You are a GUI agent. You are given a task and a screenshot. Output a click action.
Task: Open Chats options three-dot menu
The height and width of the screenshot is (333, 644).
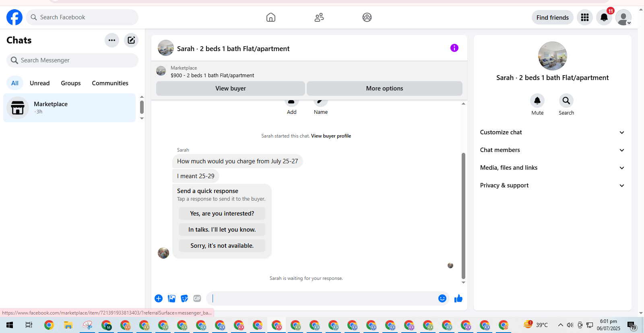pyautogui.click(x=112, y=40)
